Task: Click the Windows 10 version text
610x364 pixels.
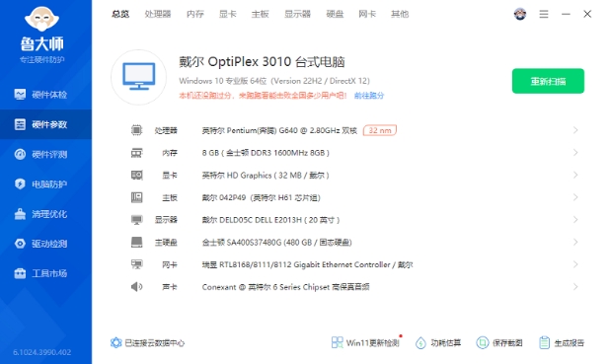Action: [x=274, y=81]
